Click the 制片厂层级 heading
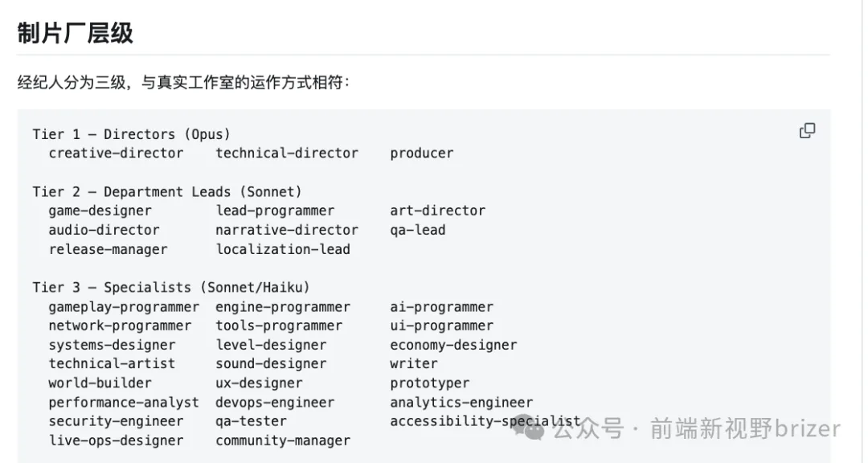Screen dimensions: 868x463 coord(76,33)
